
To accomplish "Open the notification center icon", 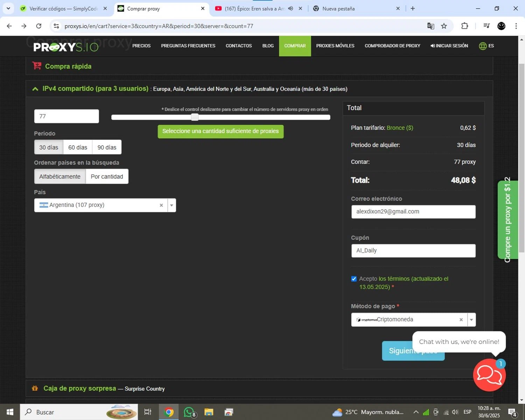I will pyautogui.click(x=512, y=412).
